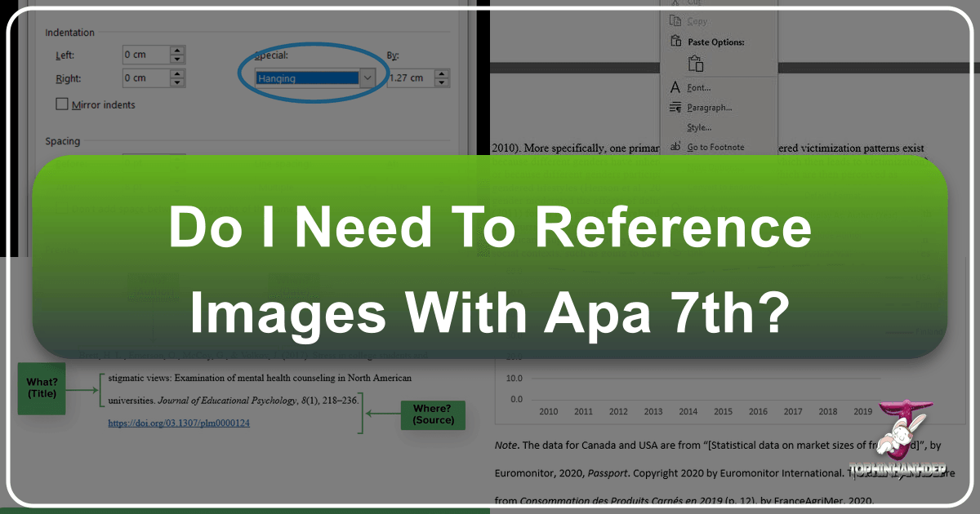980x514 pixels.
Task: Enable the Mirror indents checkbox
Action: (61, 103)
